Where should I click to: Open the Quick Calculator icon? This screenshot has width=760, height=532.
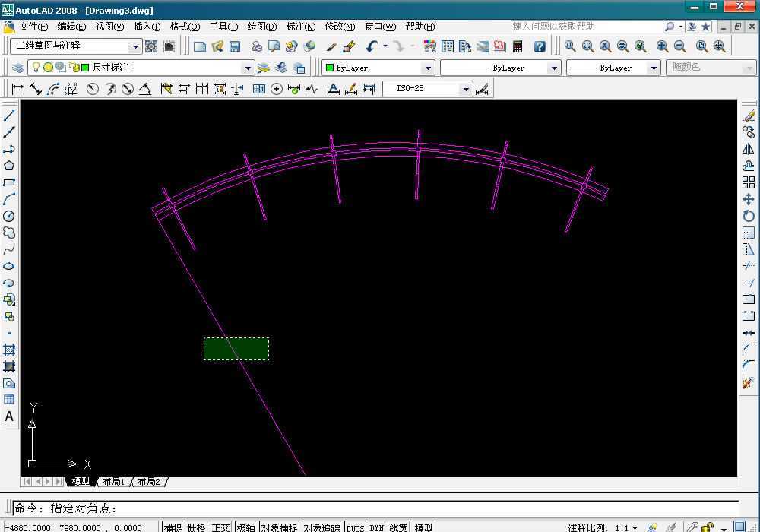pyautogui.click(x=517, y=46)
